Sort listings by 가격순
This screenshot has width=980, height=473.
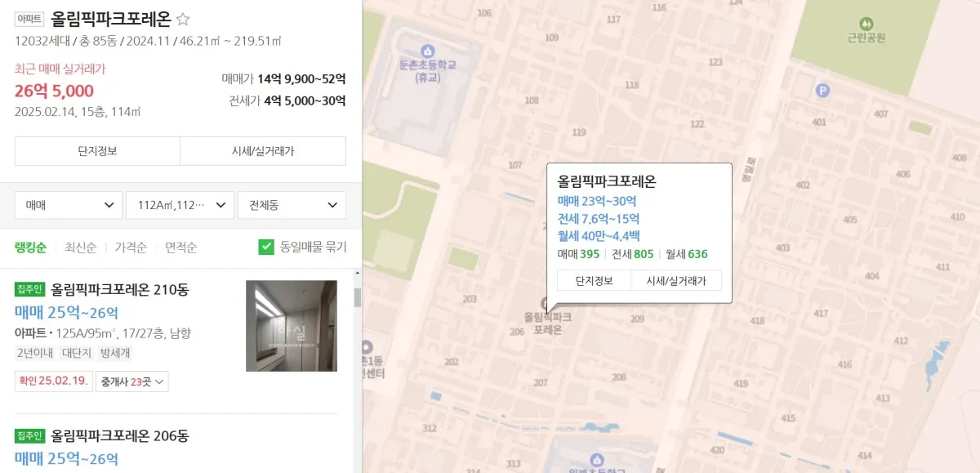131,248
